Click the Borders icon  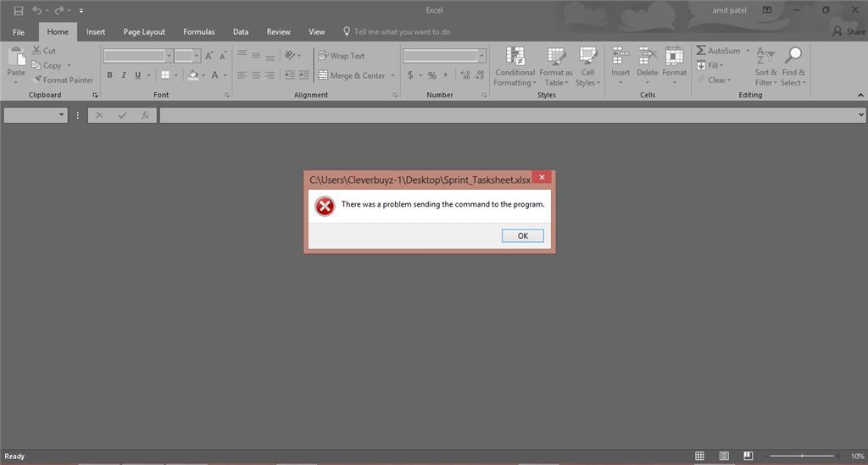(165, 75)
